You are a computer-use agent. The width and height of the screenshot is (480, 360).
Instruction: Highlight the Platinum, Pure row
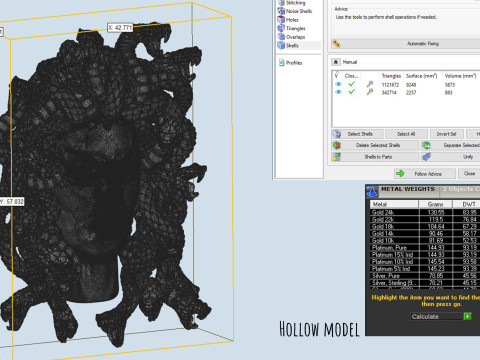[425, 248]
